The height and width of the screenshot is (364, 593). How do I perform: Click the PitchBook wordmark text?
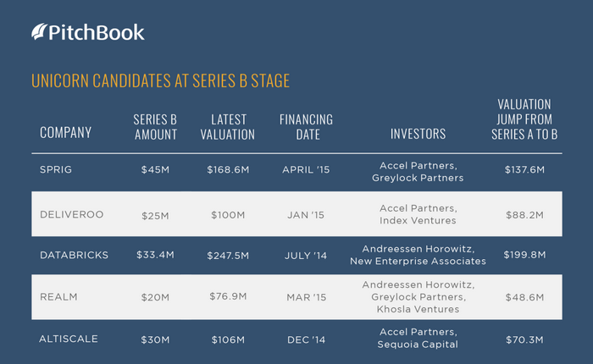coord(97,32)
